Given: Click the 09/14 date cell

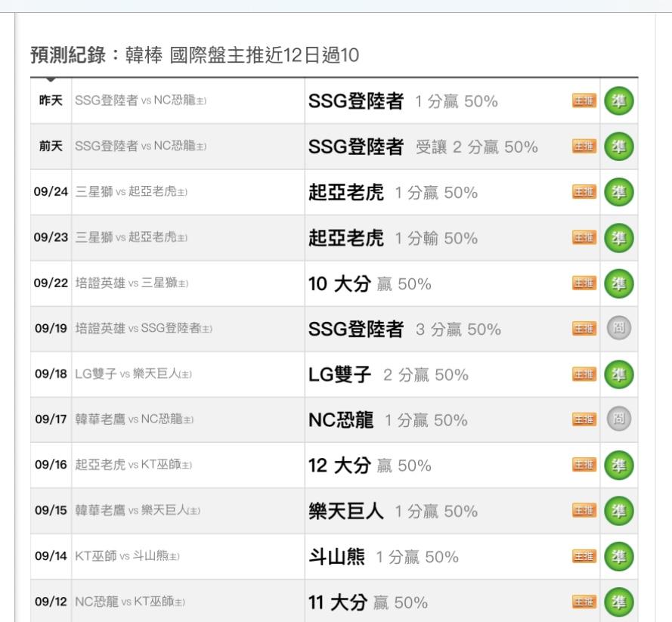Looking at the screenshot, I should click(51, 556).
